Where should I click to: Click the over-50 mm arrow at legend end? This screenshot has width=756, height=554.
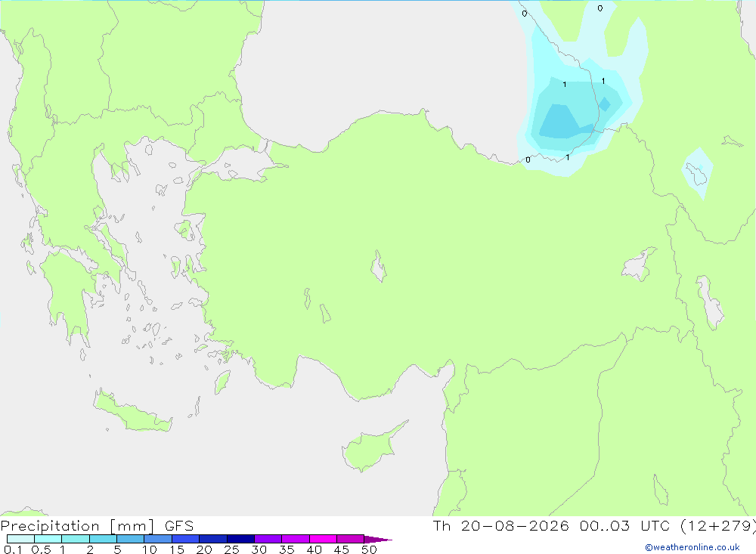(x=378, y=540)
